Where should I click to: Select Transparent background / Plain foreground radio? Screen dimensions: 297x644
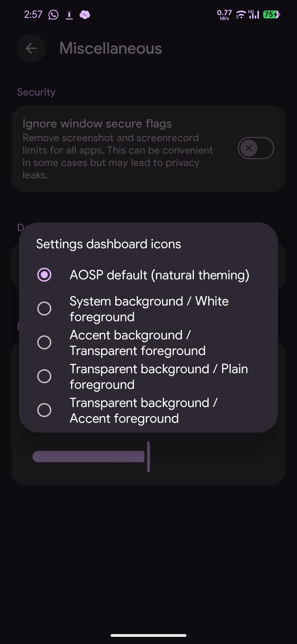pos(44,376)
